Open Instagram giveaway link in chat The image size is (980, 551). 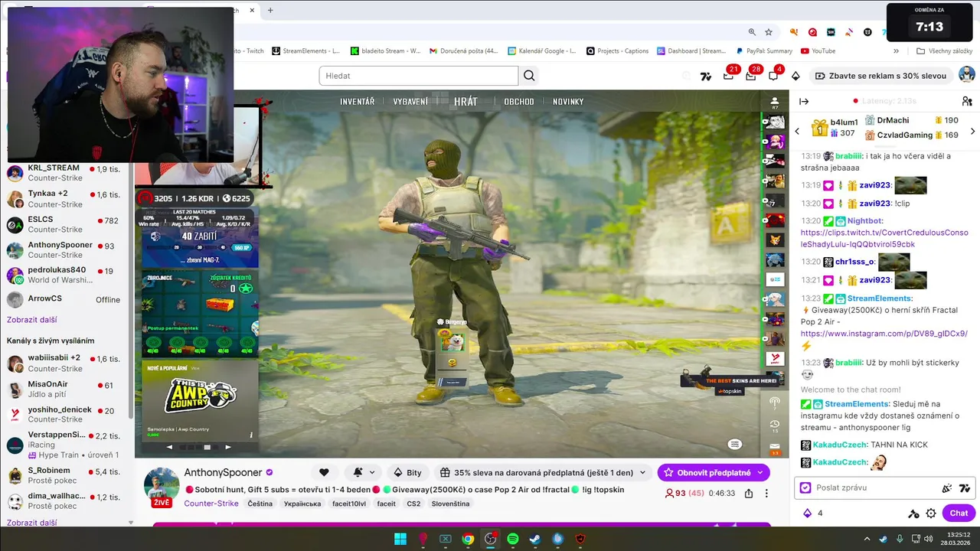[884, 334]
